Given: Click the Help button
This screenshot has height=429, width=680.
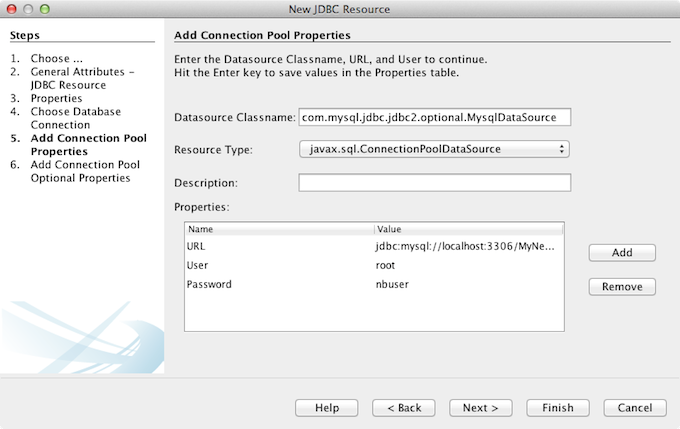Looking at the screenshot, I should pos(327,407).
